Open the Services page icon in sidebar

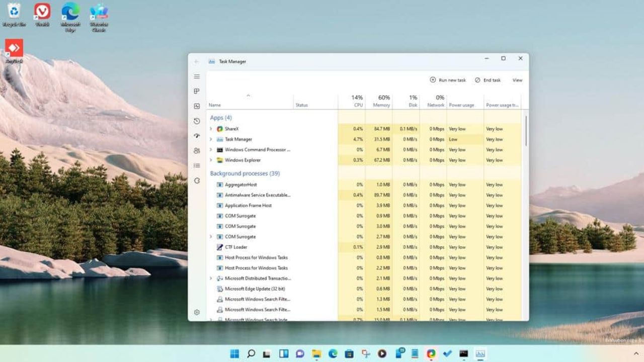click(x=197, y=180)
